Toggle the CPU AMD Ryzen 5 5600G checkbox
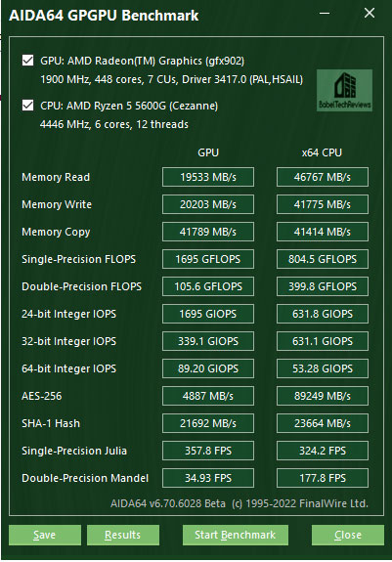392x562 pixels. point(28,106)
